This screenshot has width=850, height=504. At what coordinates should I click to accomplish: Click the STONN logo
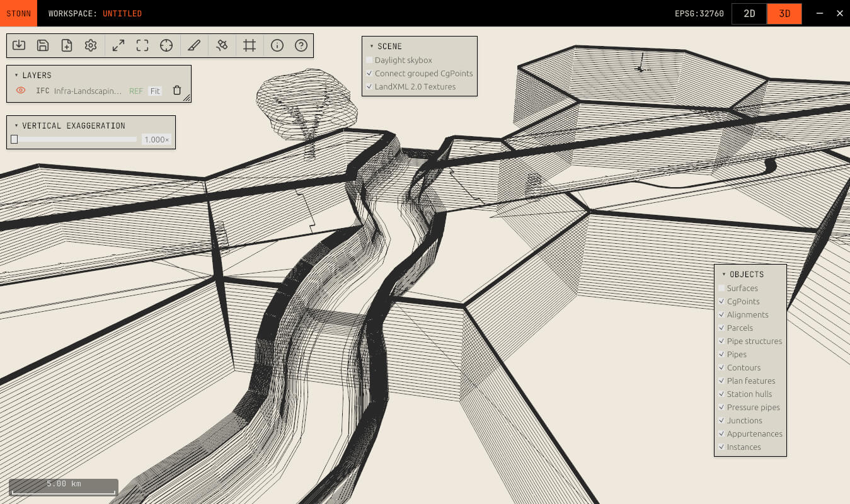(19, 13)
